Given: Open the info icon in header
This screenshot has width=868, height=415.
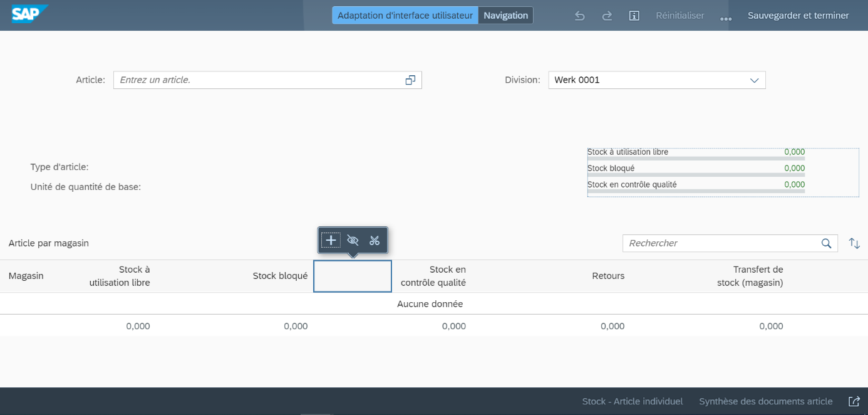Looking at the screenshot, I should click(x=634, y=16).
